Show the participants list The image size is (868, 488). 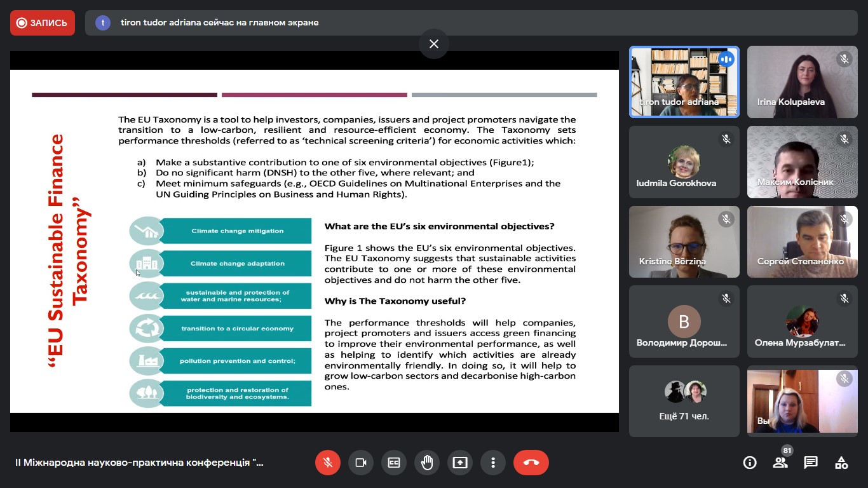(780, 463)
